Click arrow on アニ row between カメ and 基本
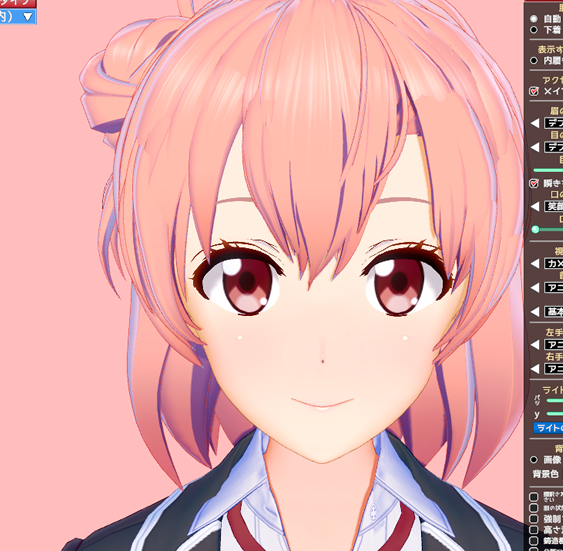 (x=535, y=288)
